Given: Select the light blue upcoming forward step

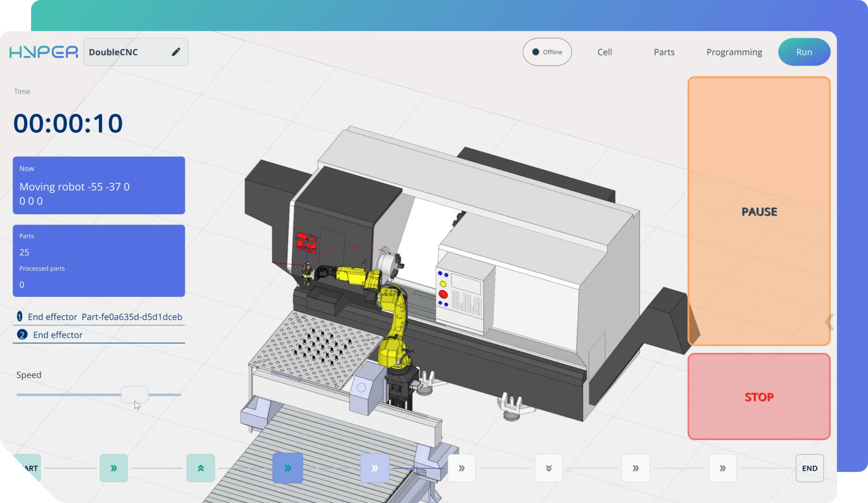Looking at the screenshot, I should (x=375, y=468).
